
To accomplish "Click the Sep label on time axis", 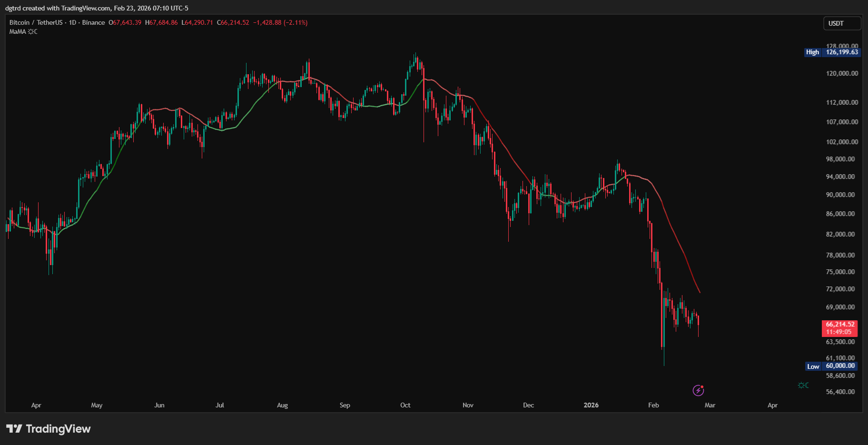I will click(345, 405).
